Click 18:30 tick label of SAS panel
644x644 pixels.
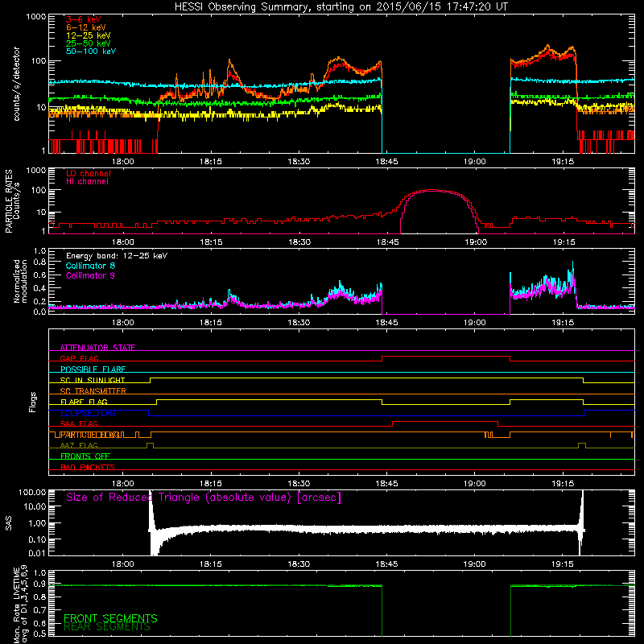click(x=299, y=564)
